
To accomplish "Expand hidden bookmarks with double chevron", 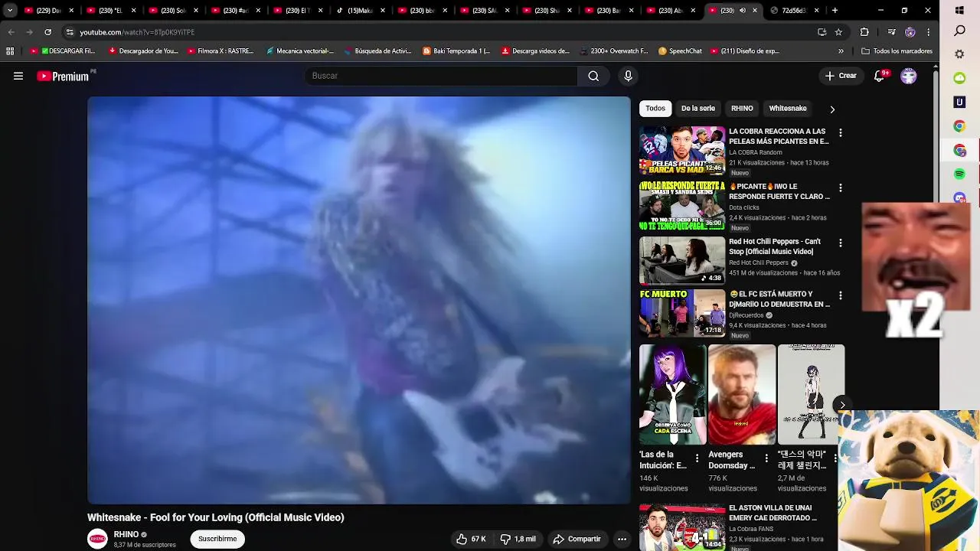I will (841, 51).
